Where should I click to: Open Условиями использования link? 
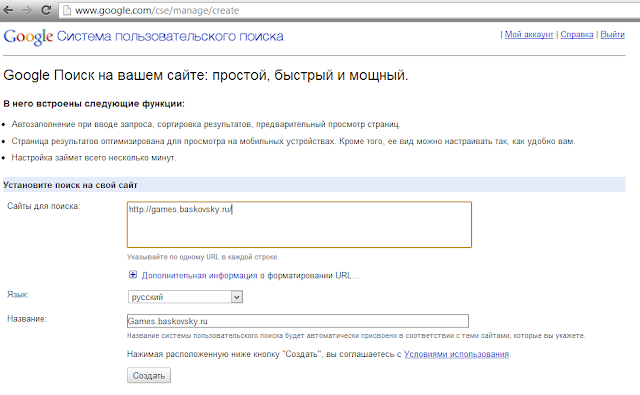456,354
